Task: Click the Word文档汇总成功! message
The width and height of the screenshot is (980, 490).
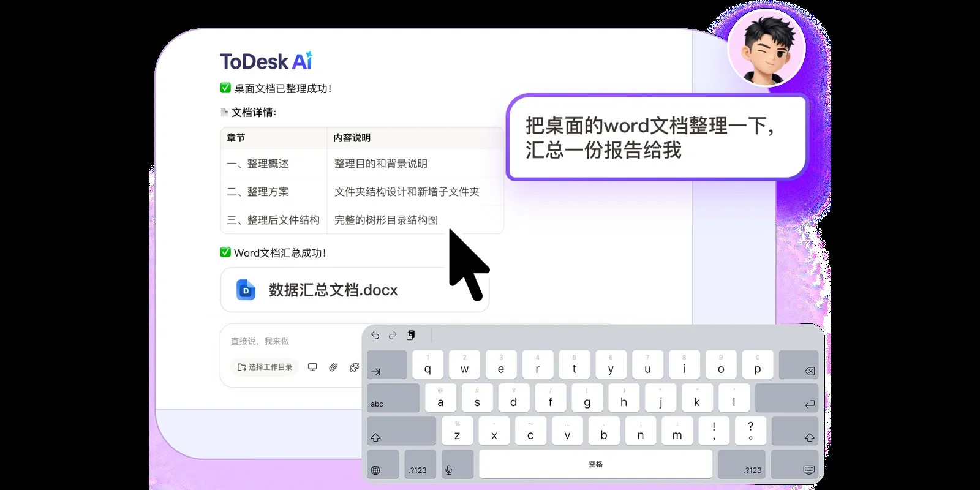Action: pyautogui.click(x=273, y=252)
